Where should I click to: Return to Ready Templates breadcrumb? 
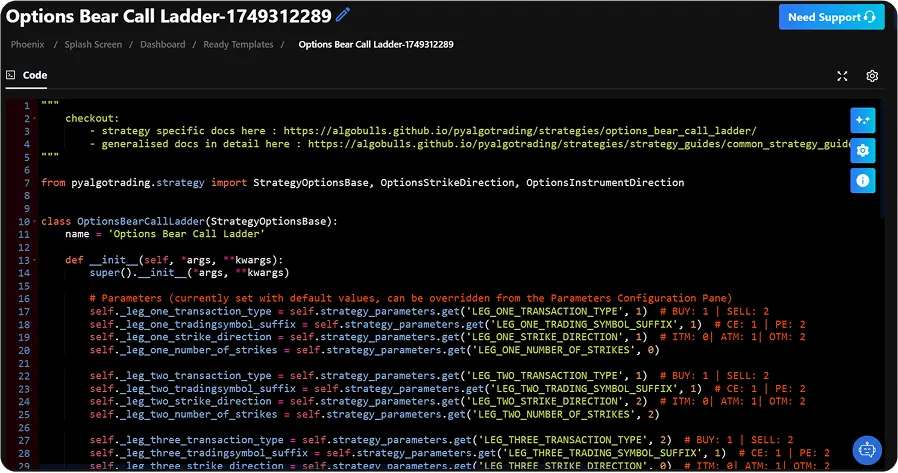[238, 45]
